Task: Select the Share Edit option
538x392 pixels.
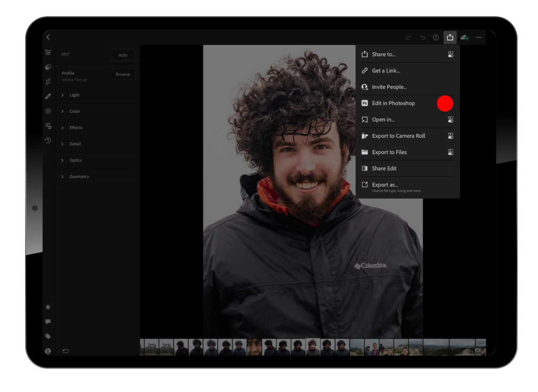Action: [x=407, y=169]
